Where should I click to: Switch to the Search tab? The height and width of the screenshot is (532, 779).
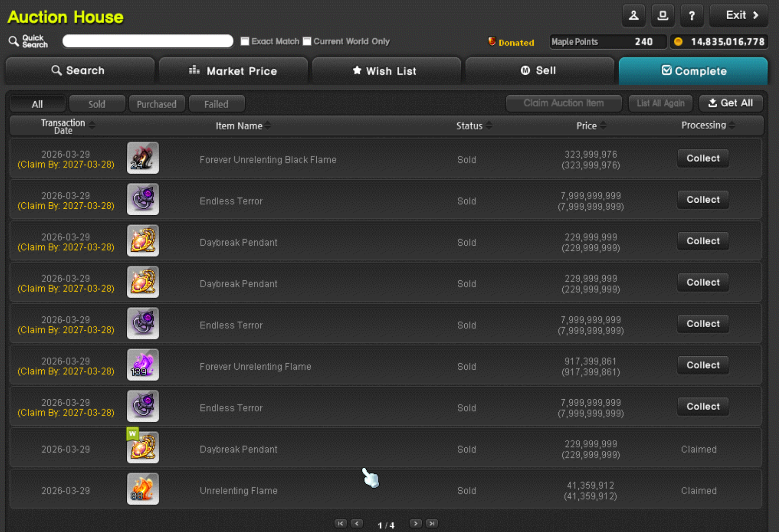point(80,71)
